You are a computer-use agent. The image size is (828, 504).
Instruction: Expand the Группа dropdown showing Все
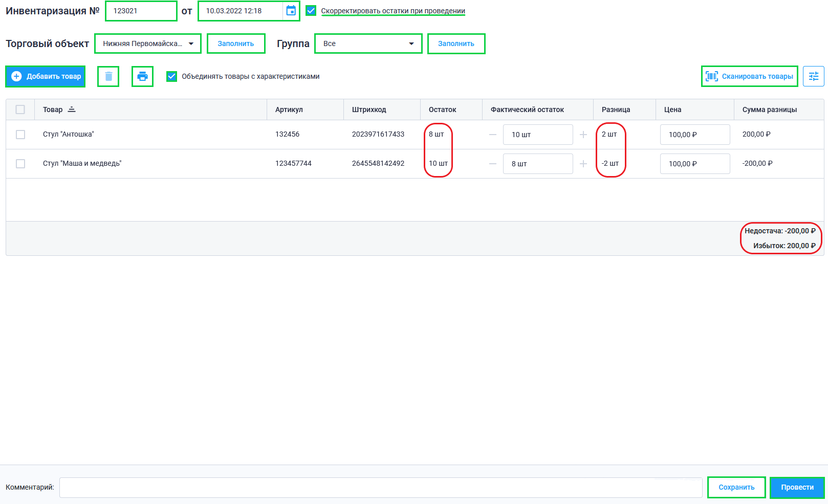pos(368,43)
